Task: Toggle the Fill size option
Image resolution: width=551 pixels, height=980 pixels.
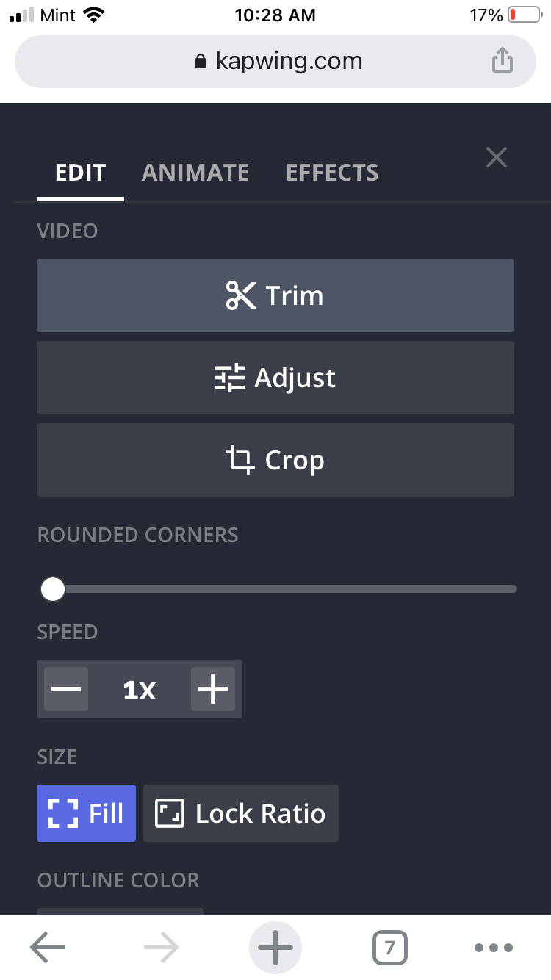Action: coord(87,813)
